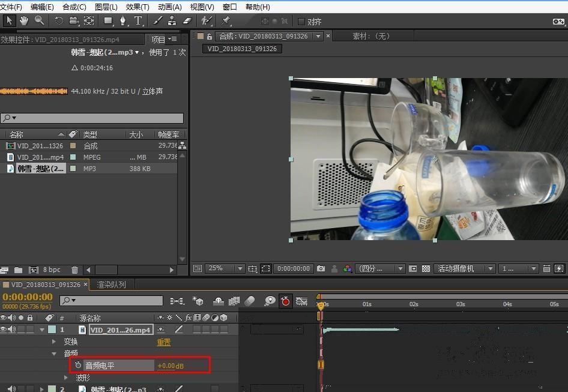Expand the 波形 waveform group
This screenshot has height=392, width=568.
tap(65, 378)
